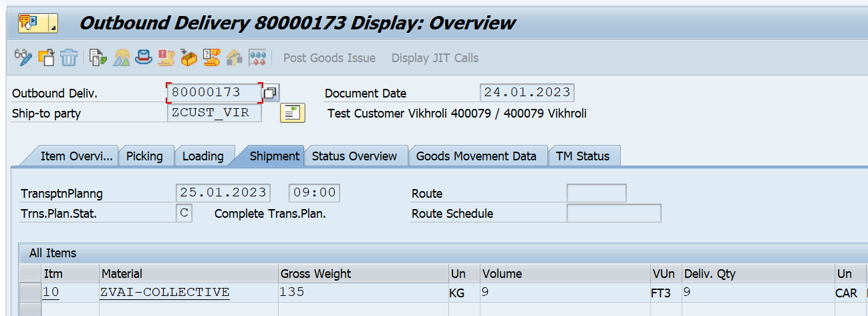Open the incompletion log exclamation scroll icon
The height and width of the screenshot is (316, 868).
pyautogui.click(x=166, y=57)
